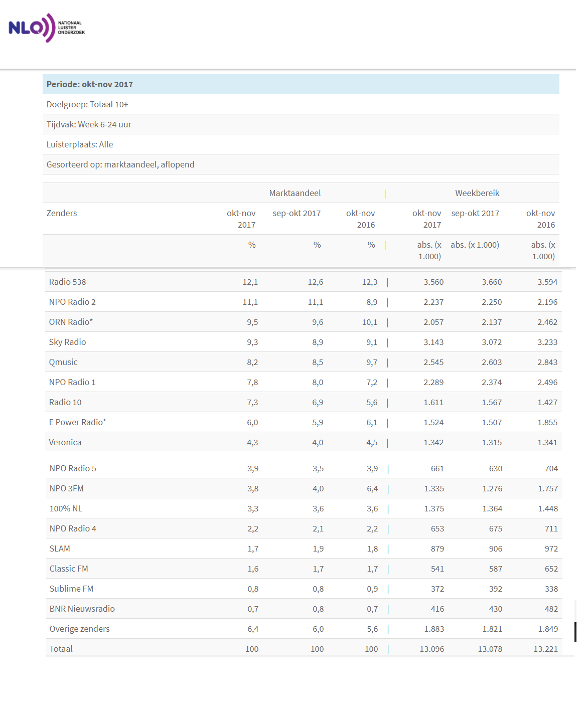Click NPO Radio 2 reach '2.237'
This screenshot has width=586, height=728.
[x=433, y=302]
